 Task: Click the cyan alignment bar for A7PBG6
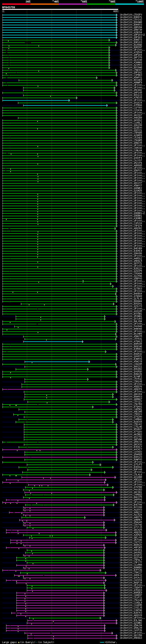[x=65, y=105]
